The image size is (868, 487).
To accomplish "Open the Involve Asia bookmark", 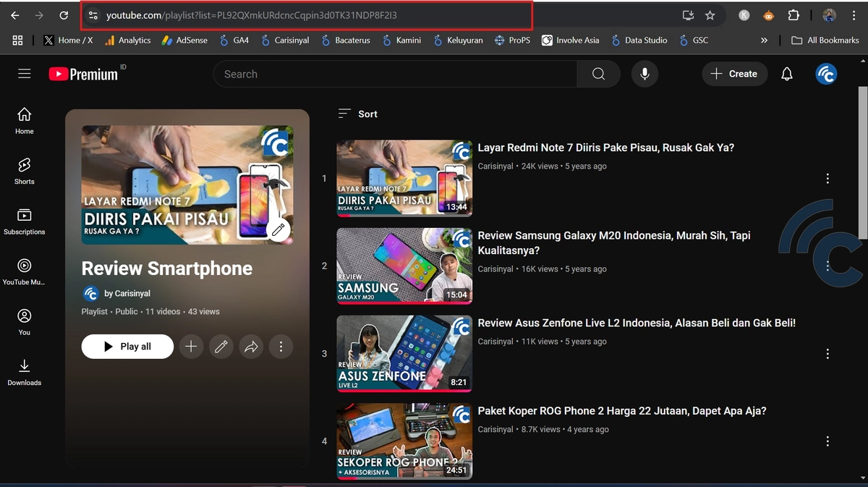I will tap(570, 41).
